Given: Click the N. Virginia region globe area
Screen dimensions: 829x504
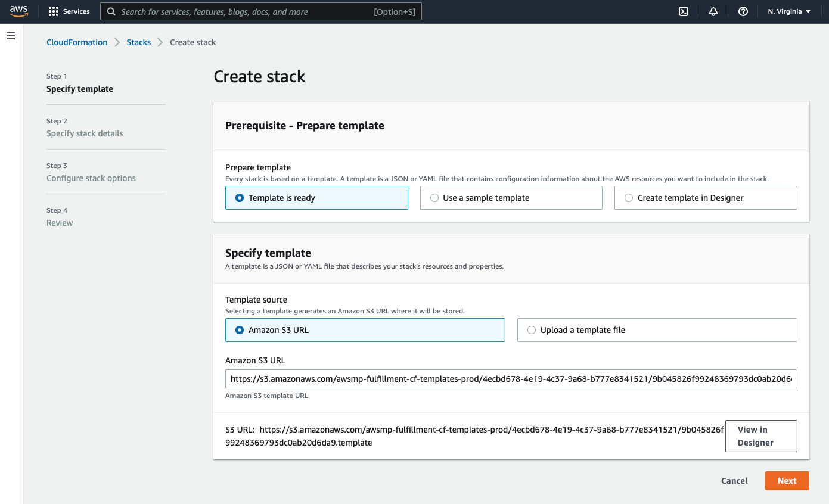Looking at the screenshot, I should (784, 11).
